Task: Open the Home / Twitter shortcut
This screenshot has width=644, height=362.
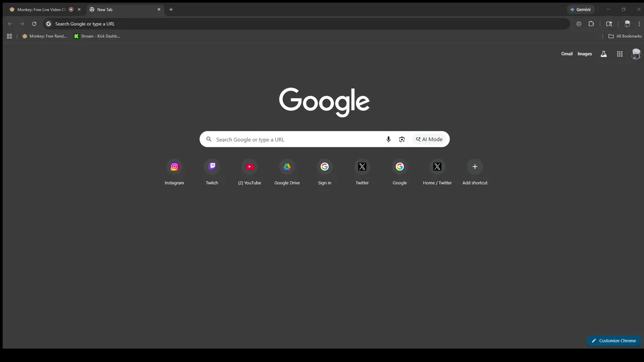Action: (x=437, y=172)
